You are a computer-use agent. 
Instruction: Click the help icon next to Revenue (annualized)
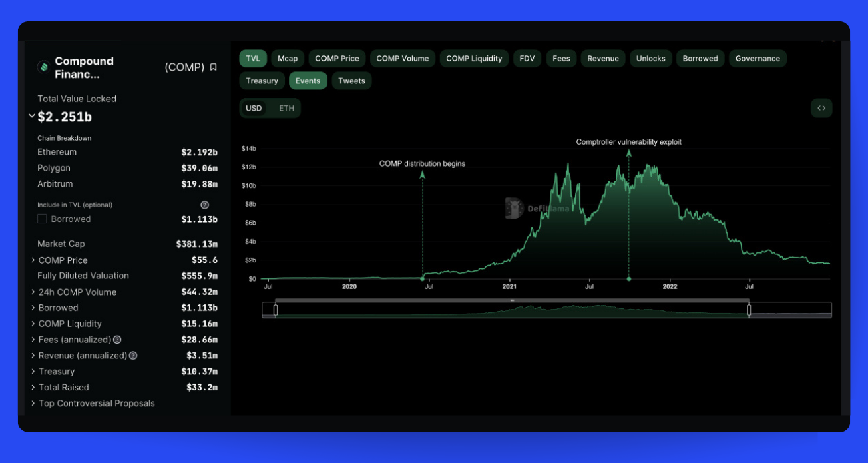tap(133, 356)
